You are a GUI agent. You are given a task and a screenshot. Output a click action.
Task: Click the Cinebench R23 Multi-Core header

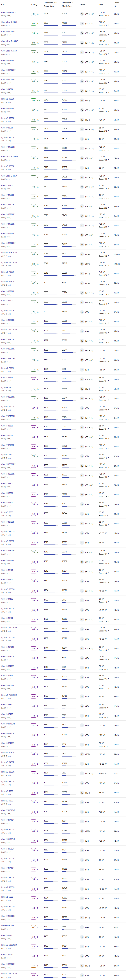(68, 5)
